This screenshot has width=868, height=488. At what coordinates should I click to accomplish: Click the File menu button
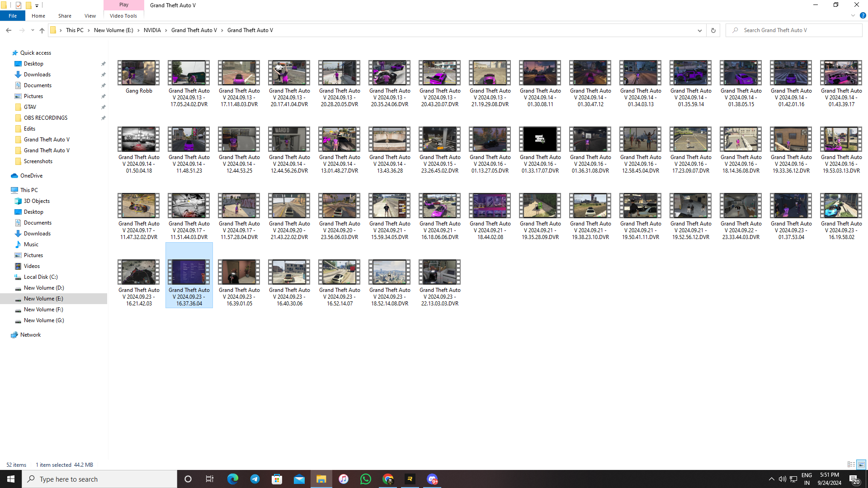coord(13,16)
